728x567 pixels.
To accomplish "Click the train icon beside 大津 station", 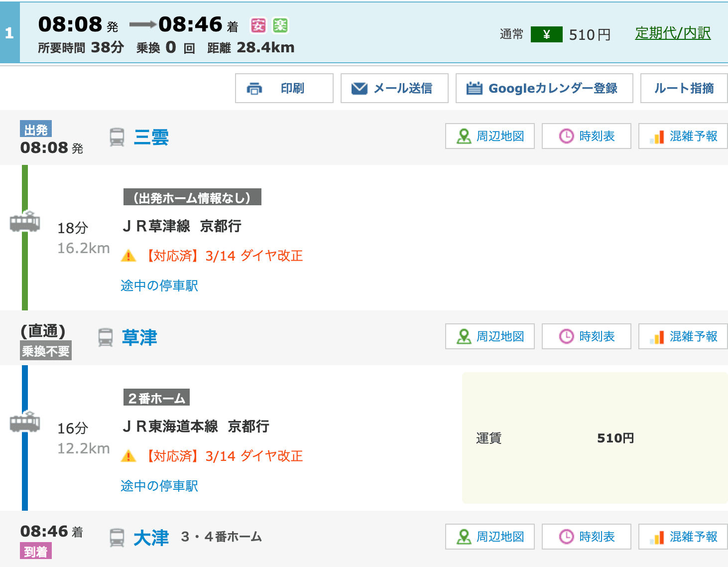I will click(117, 538).
